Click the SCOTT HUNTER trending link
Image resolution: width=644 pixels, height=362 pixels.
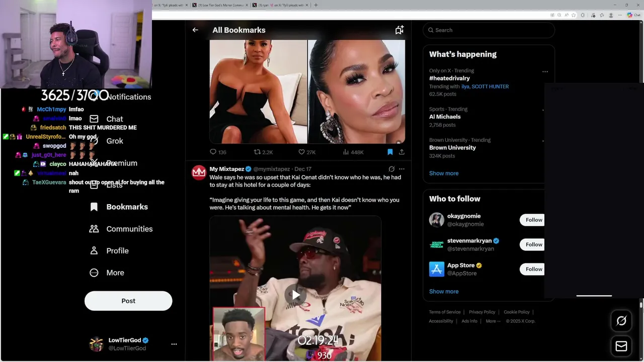490,86
